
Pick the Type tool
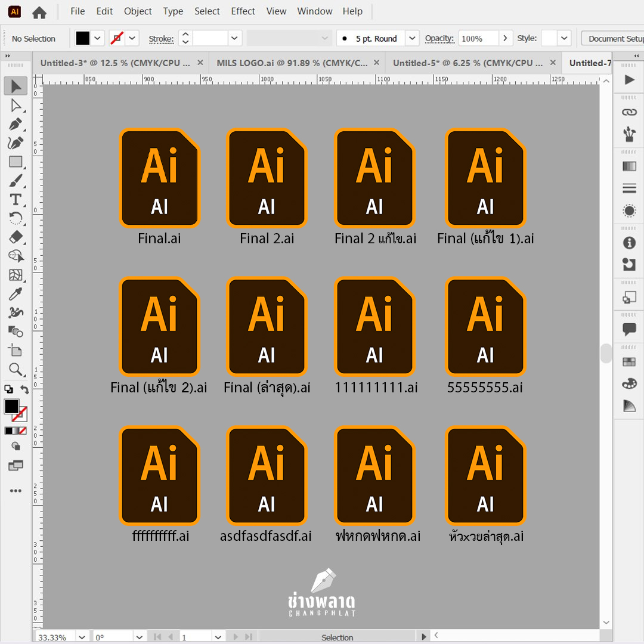[16, 199]
